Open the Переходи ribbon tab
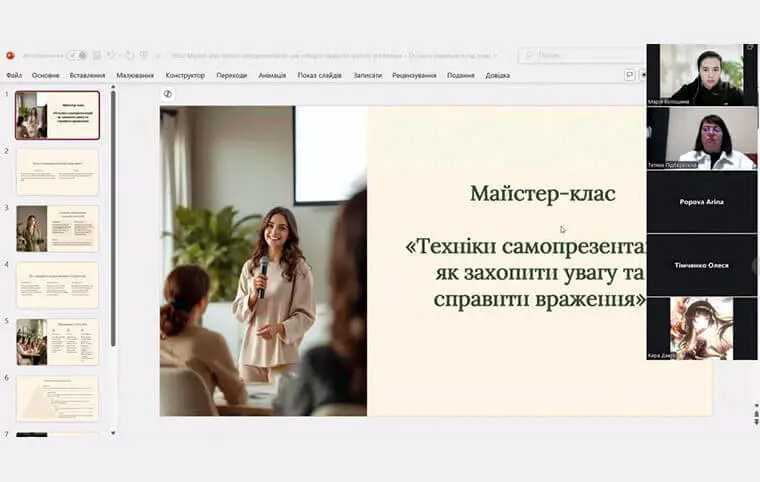760x482 pixels. [x=232, y=75]
